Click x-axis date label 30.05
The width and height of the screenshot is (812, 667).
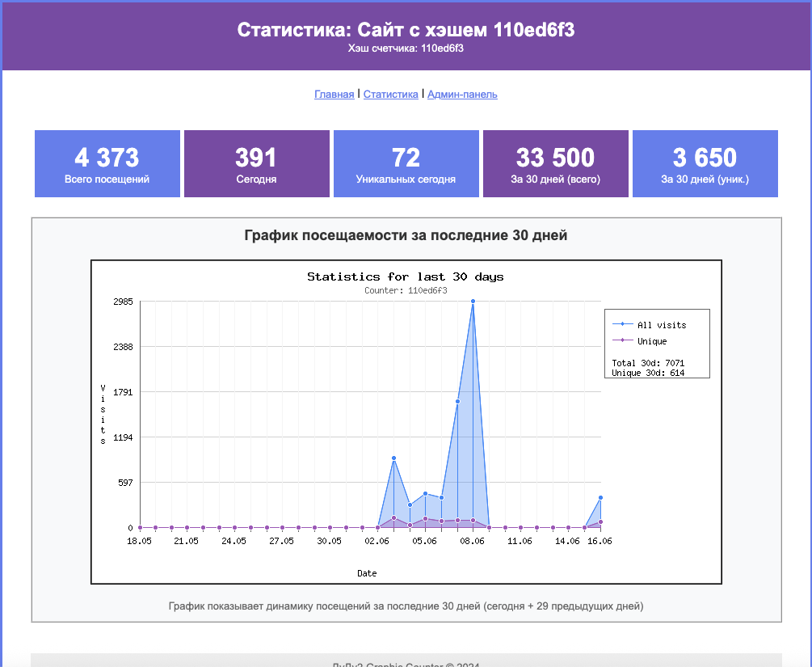point(330,541)
